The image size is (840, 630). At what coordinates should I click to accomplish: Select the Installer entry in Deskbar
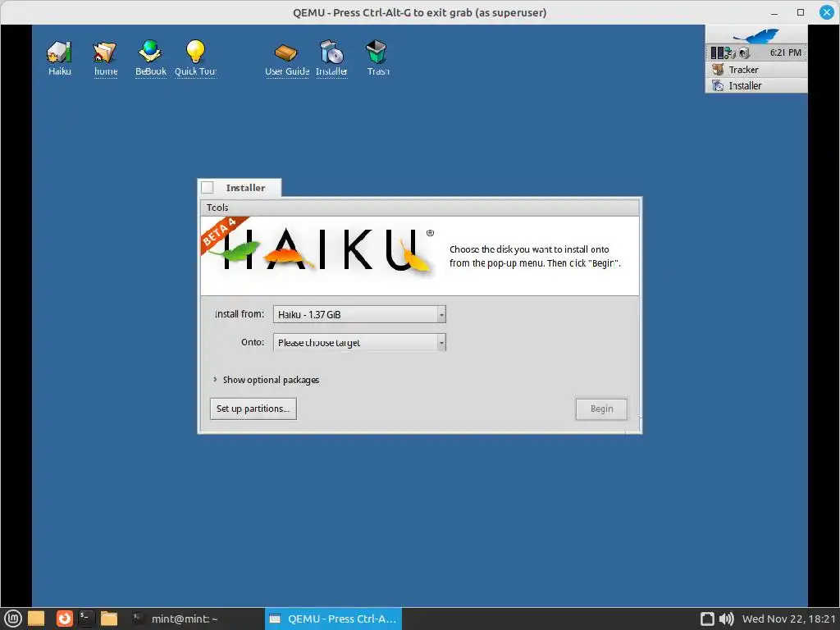tap(756, 85)
